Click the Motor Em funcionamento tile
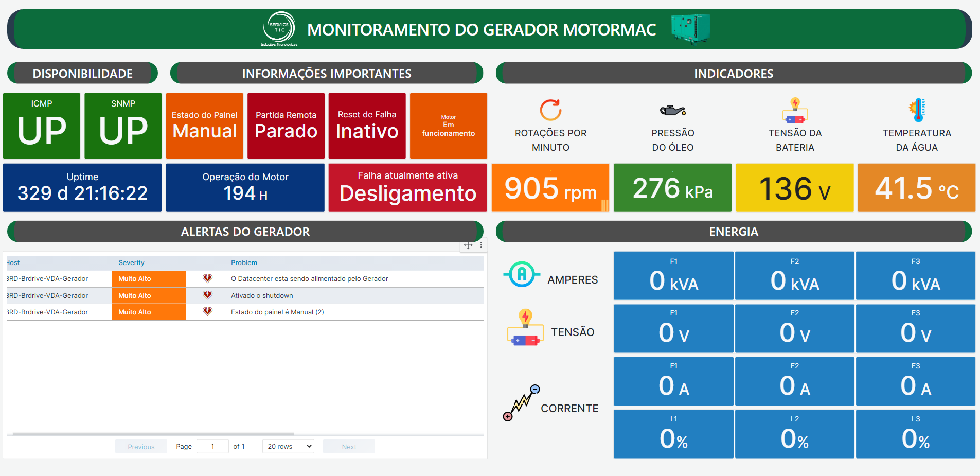980x476 pixels. click(x=449, y=126)
